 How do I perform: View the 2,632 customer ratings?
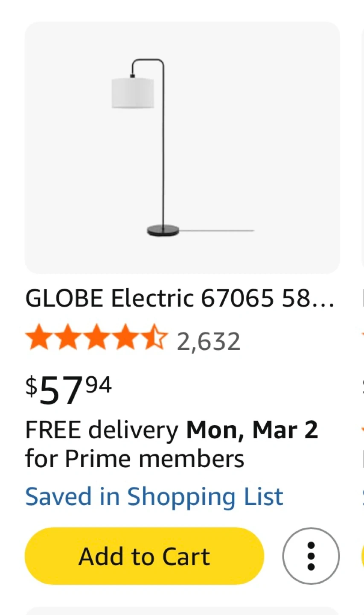(x=209, y=342)
